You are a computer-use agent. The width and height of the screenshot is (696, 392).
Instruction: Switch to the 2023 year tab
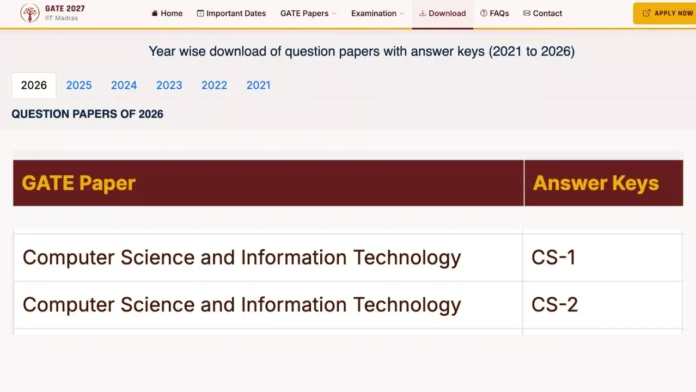coord(169,85)
